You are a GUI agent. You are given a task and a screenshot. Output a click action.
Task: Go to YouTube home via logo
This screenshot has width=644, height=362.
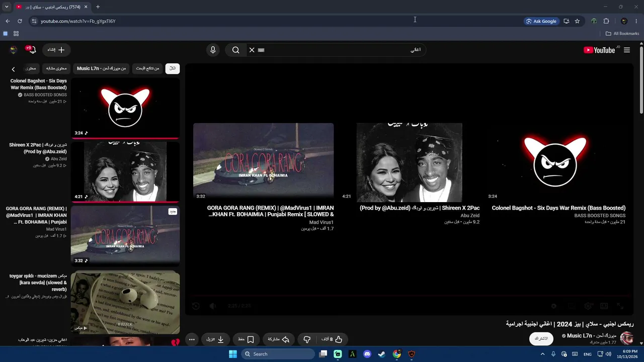click(599, 50)
